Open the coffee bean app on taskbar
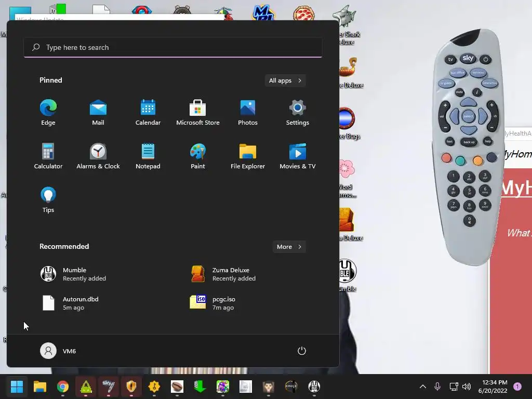Screen dimensions: 532x399 coord(177,387)
